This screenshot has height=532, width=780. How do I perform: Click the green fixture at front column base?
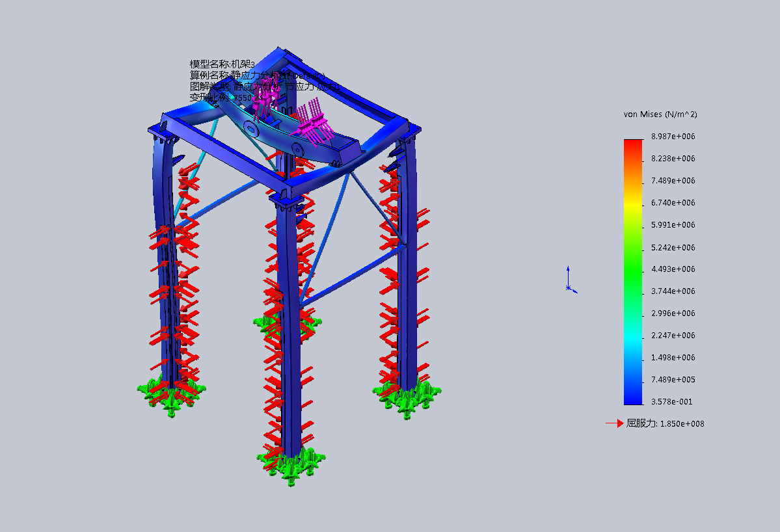click(291, 466)
